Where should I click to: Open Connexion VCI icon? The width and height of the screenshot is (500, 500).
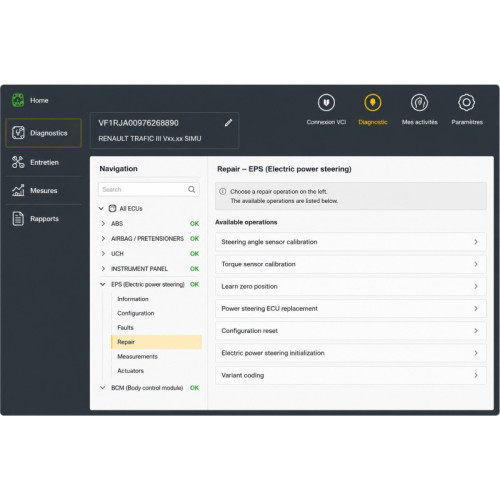[326, 102]
